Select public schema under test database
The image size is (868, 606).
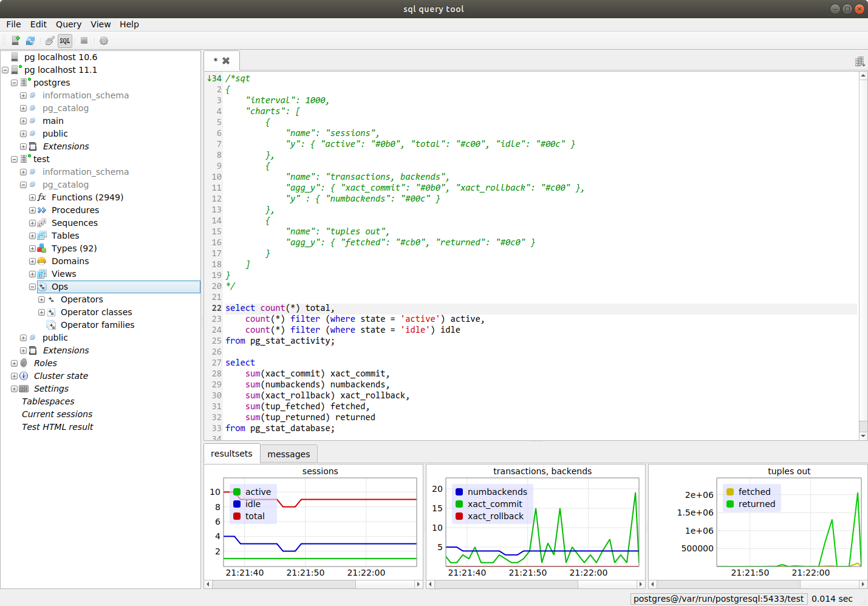(55, 338)
